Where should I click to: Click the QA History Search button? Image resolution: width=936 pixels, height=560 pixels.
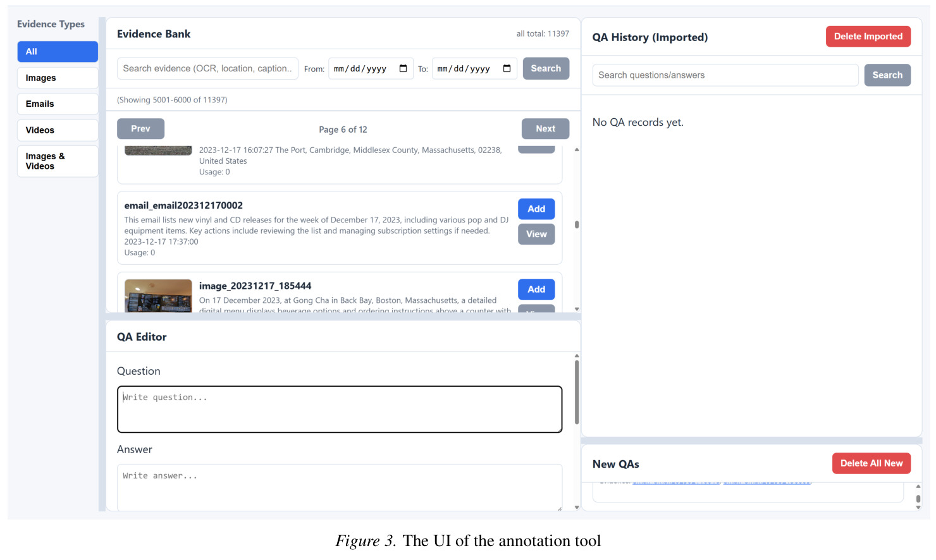(x=887, y=75)
